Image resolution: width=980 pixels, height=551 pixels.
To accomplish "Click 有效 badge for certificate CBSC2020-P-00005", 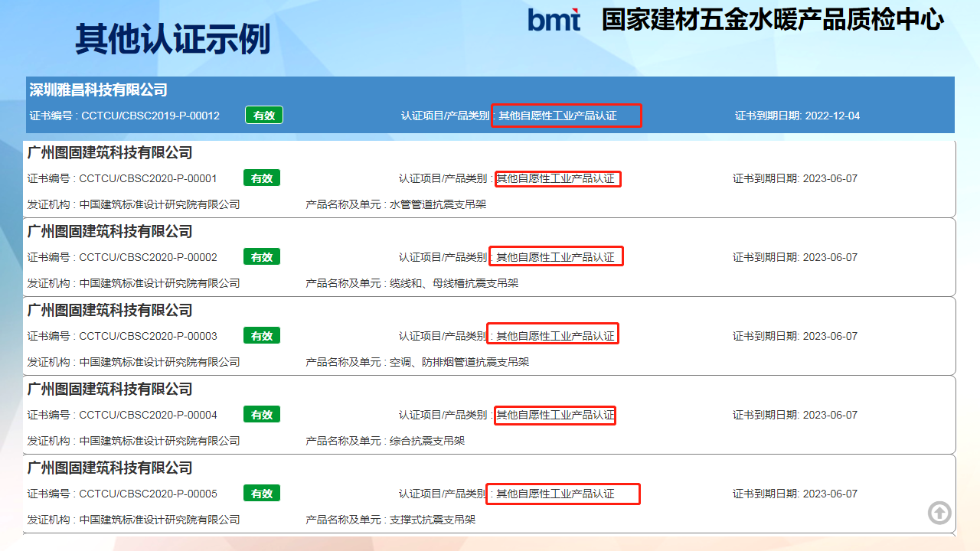I will pyautogui.click(x=262, y=493).
